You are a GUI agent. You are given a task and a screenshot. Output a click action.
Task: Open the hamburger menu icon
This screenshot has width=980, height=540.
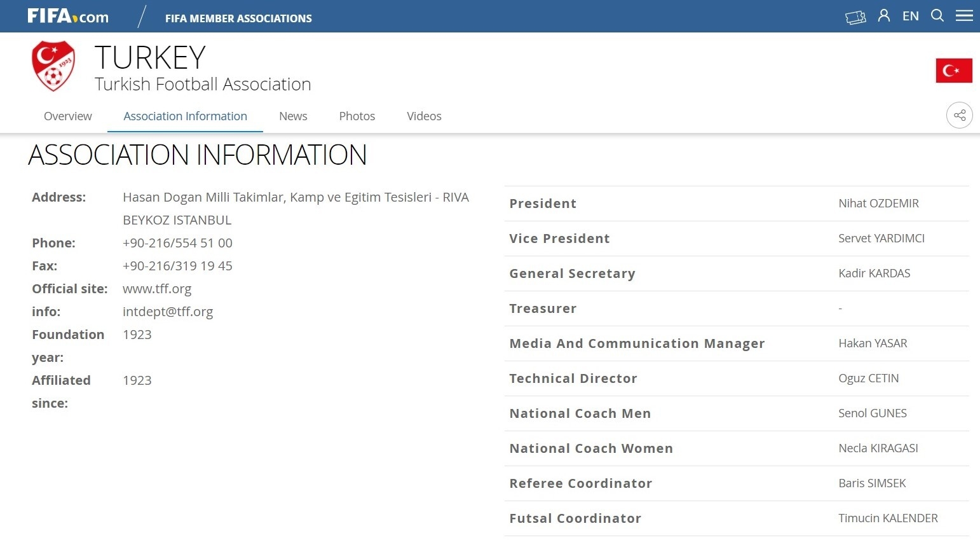coord(964,15)
